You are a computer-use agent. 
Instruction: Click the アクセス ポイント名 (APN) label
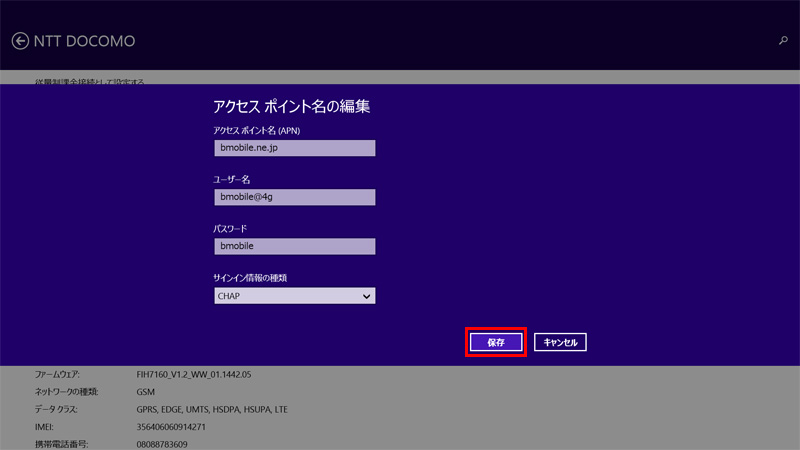pyautogui.click(x=257, y=131)
